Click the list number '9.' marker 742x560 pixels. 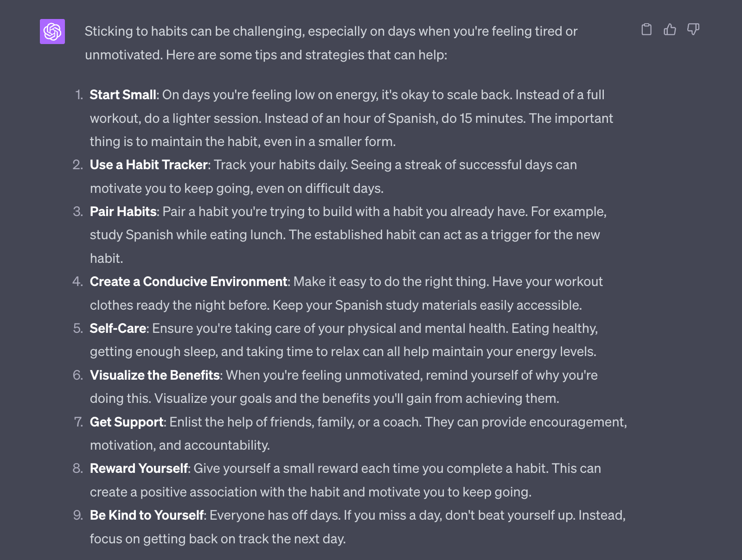tap(77, 515)
